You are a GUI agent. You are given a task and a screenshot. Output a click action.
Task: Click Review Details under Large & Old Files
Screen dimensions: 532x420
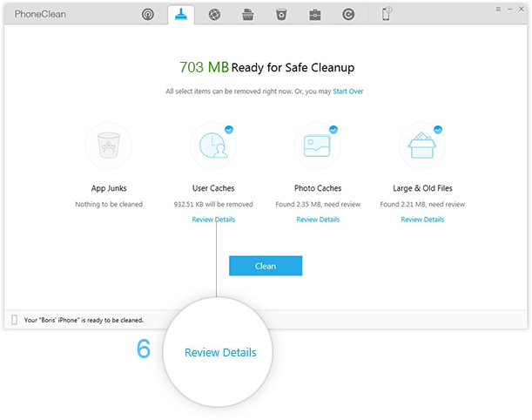(x=422, y=220)
